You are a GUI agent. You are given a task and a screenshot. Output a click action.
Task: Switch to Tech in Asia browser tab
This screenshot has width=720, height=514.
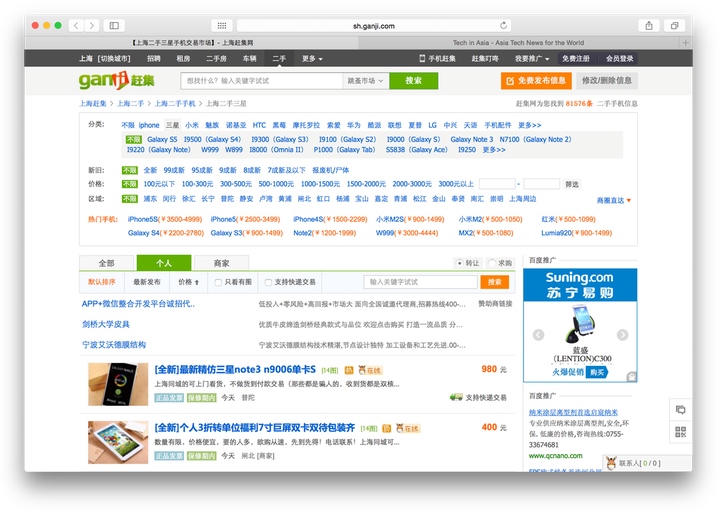(x=518, y=43)
